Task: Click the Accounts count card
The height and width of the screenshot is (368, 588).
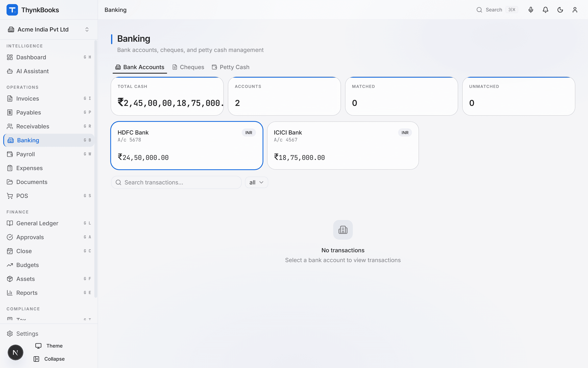Action: tap(284, 96)
